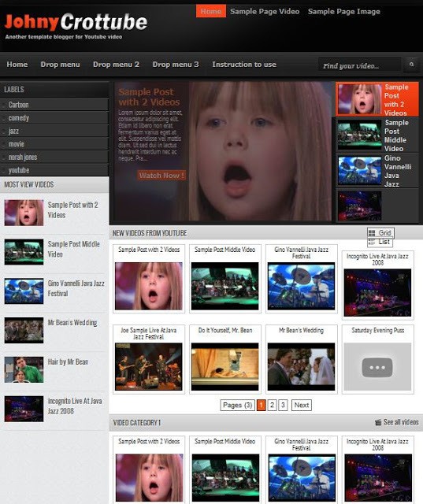Open Sample Page Image tab
The image size is (423, 504).
344,11
